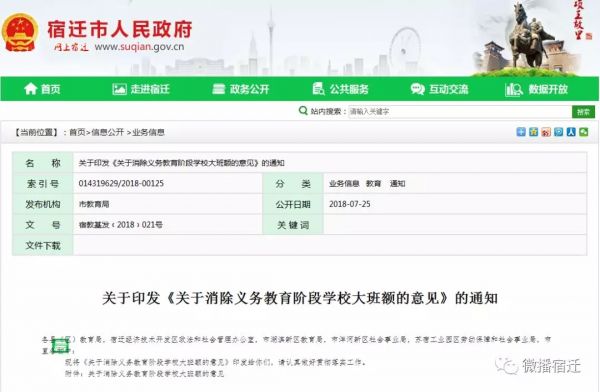Click the search magnifier icon
Image resolution: width=600 pixels, height=392 pixels.
303,111
